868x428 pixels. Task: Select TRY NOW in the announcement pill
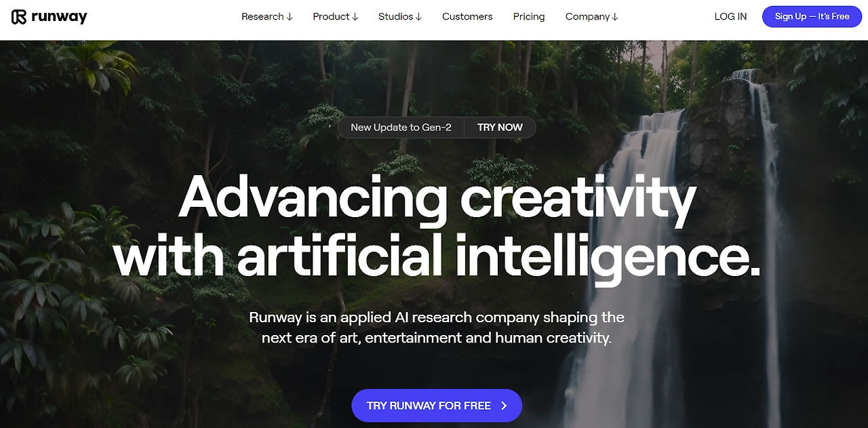pos(500,128)
